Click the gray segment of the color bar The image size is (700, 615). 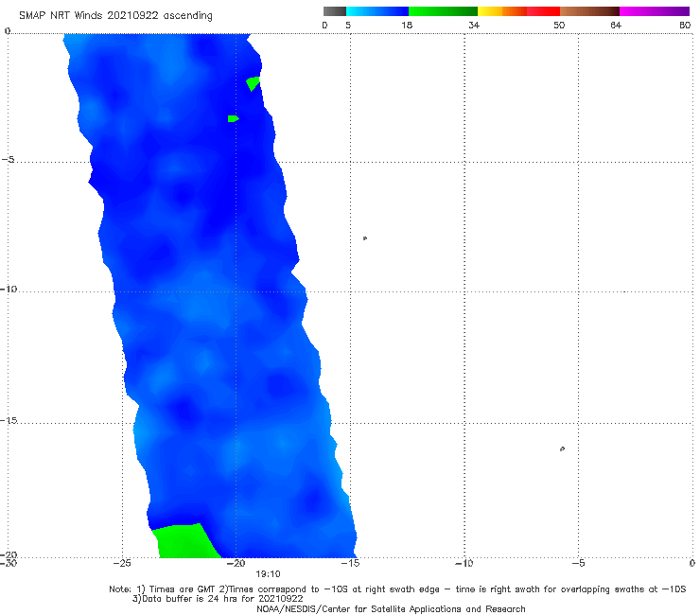[335, 11]
